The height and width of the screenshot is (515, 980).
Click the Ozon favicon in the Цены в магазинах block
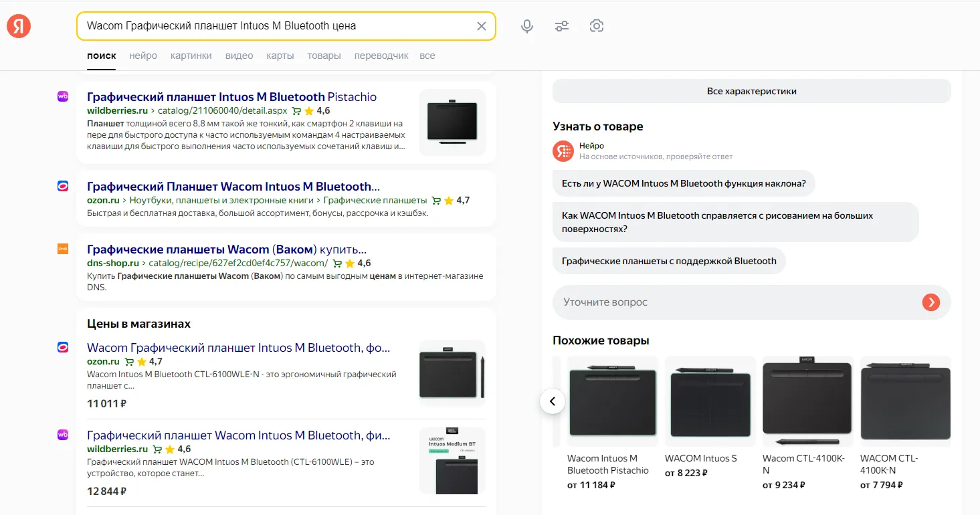coord(63,347)
